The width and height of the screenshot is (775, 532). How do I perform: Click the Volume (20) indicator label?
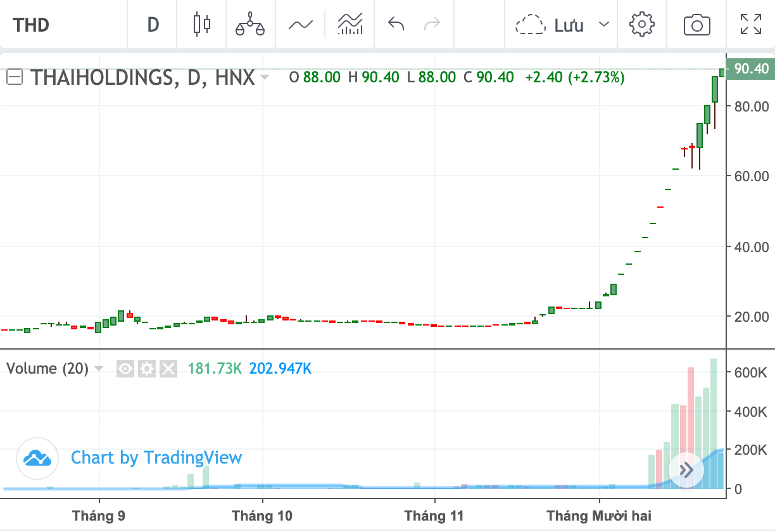coord(47,369)
